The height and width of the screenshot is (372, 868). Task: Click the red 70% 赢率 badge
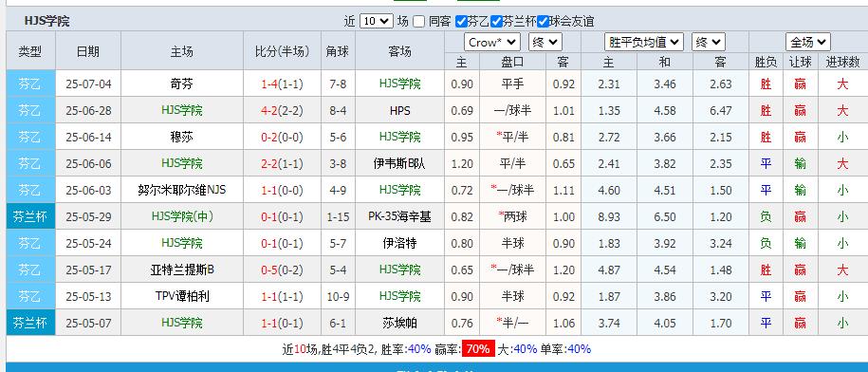coord(478,349)
